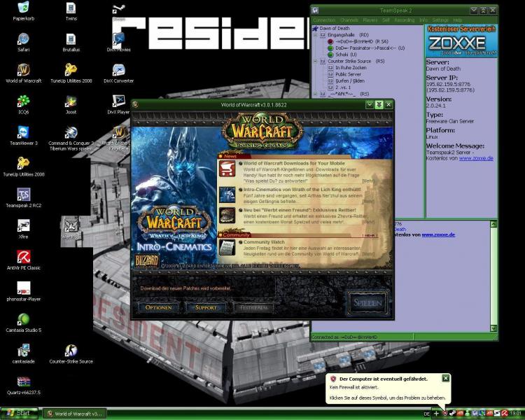Select the In Ruhe Zocken channel
The image size is (525, 420).
point(351,68)
